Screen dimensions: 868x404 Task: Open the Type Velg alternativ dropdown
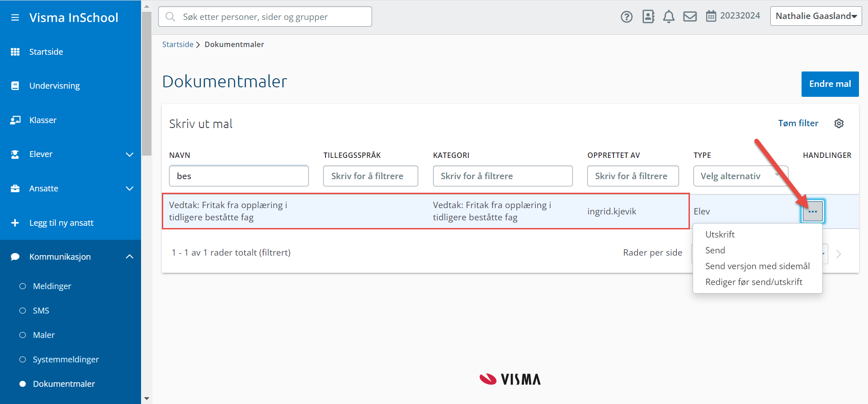click(x=741, y=176)
